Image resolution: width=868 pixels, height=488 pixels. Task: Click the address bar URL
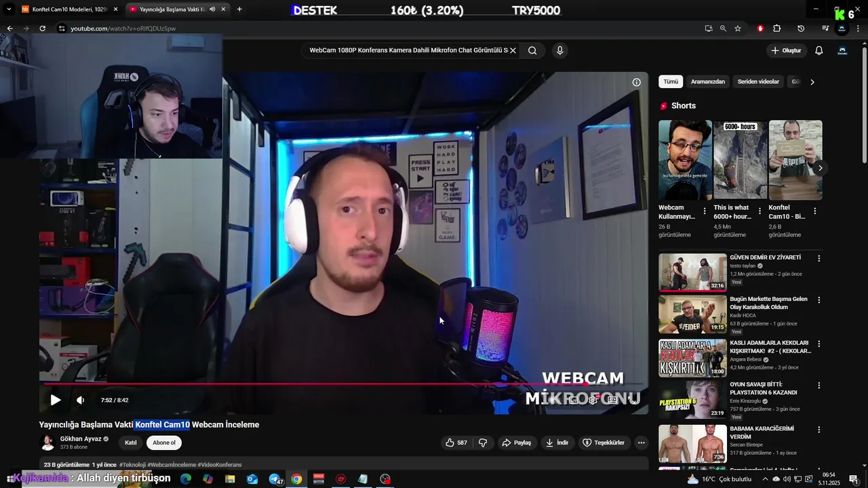tap(123, 28)
